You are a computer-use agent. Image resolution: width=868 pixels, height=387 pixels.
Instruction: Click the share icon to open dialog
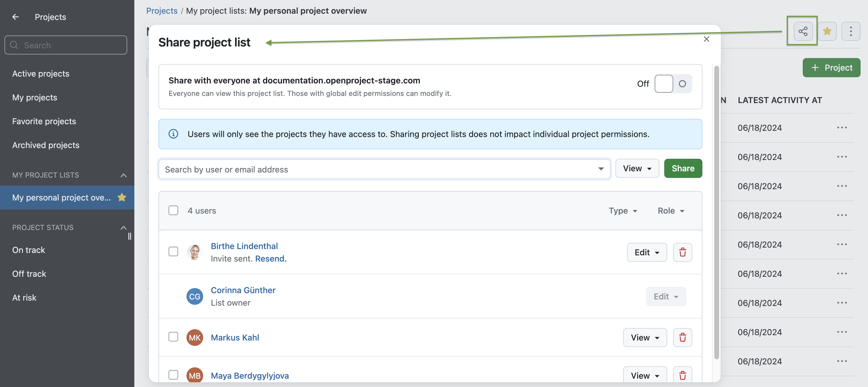point(803,31)
